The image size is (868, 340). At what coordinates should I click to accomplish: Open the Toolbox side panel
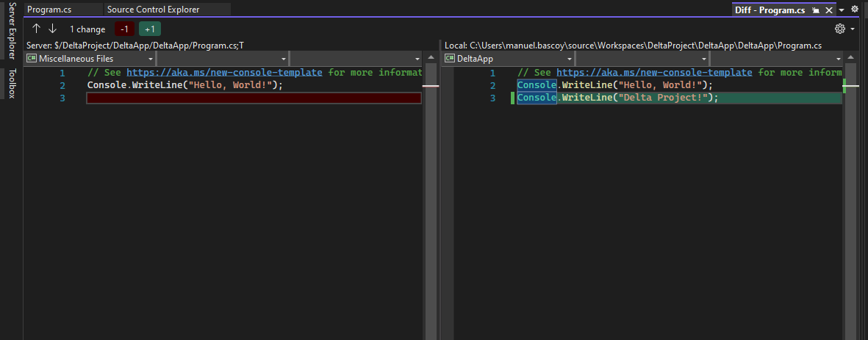coord(11,83)
